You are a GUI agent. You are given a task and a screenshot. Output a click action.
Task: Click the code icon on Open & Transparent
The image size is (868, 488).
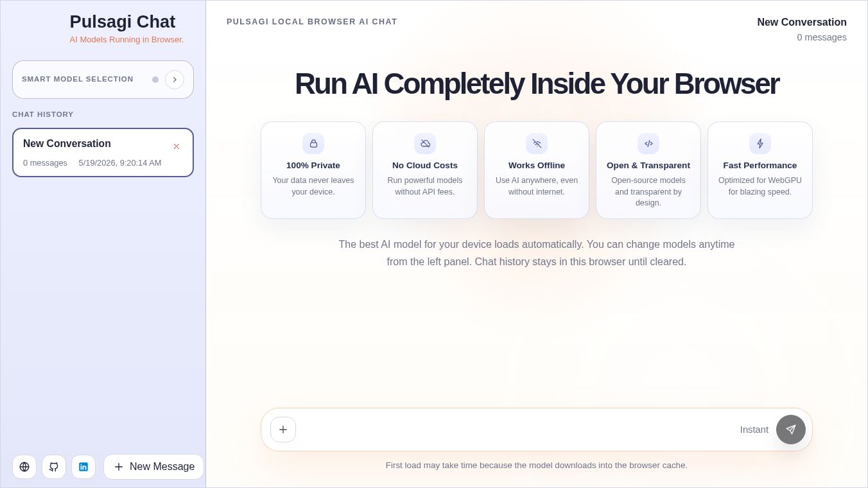click(x=648, y=144)
